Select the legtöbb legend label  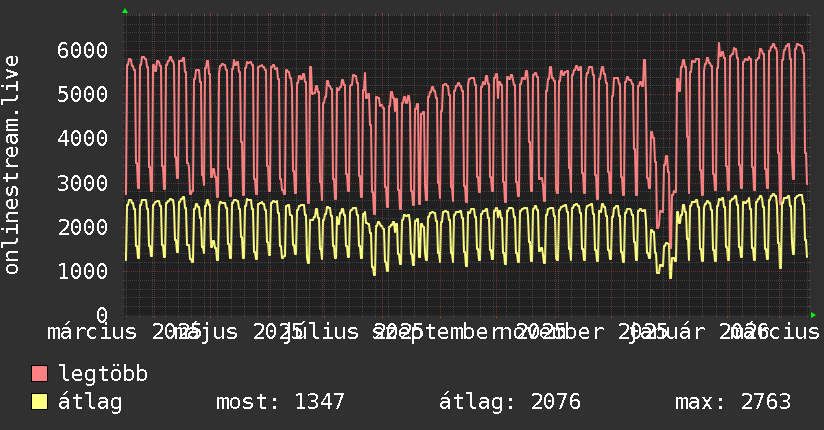coord(103,374)
